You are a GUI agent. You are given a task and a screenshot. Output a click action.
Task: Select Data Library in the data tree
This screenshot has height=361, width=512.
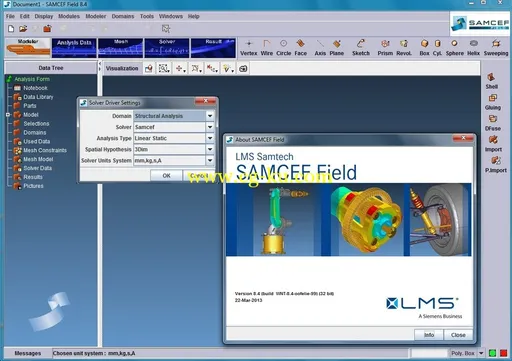pos(38,97)
